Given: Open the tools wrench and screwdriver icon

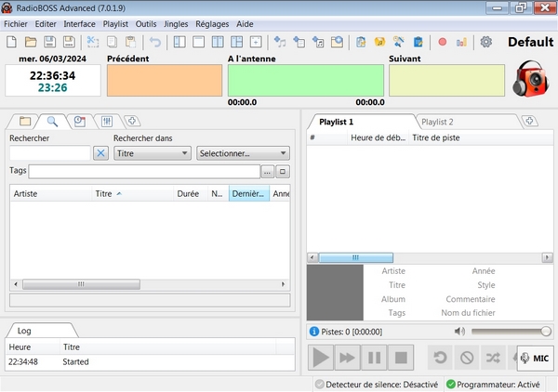Looking at the screenshot, I should [x=399, y=42].
